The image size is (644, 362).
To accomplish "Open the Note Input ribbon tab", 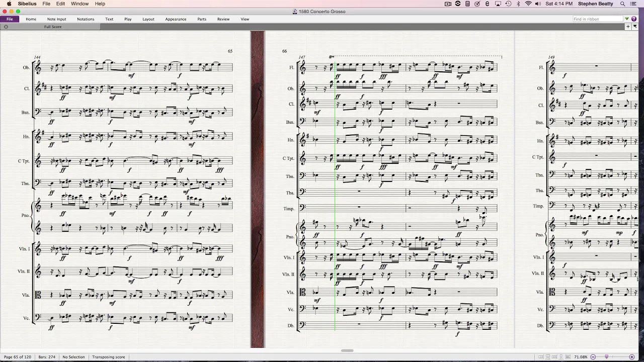I will tap(57, 19).
